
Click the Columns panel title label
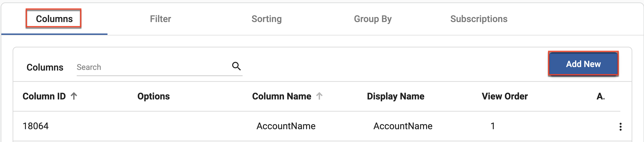[45, 67]
